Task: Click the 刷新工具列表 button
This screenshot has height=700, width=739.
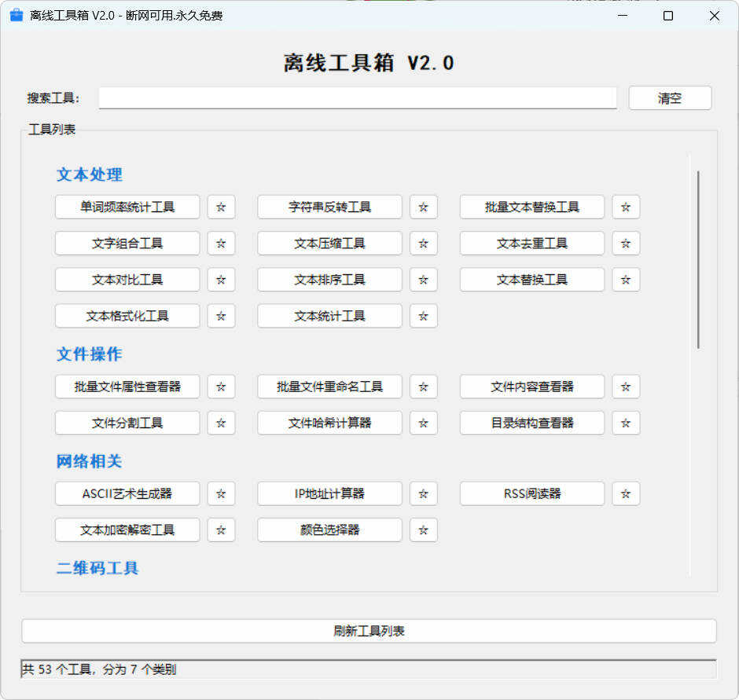Action: 369,629
